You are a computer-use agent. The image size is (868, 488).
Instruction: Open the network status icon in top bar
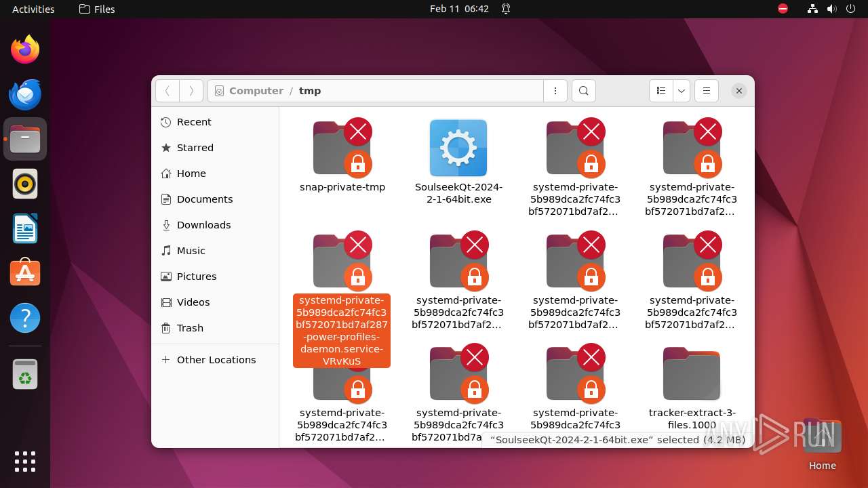click(812, 9)
